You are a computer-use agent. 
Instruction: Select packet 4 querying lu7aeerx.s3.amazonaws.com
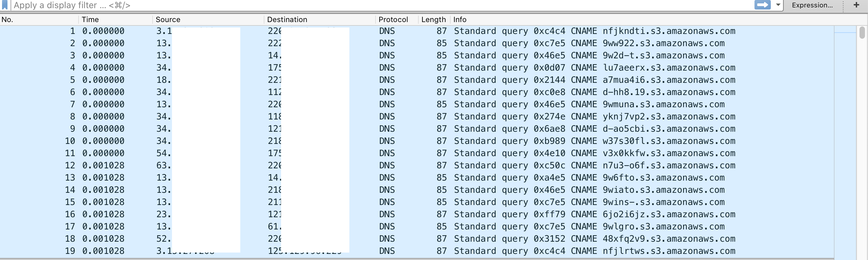tap(417, 68)
